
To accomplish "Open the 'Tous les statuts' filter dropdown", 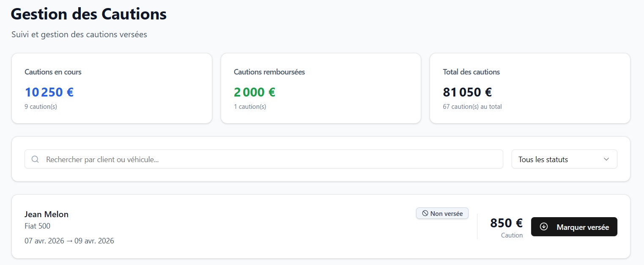I will point(558,159).
